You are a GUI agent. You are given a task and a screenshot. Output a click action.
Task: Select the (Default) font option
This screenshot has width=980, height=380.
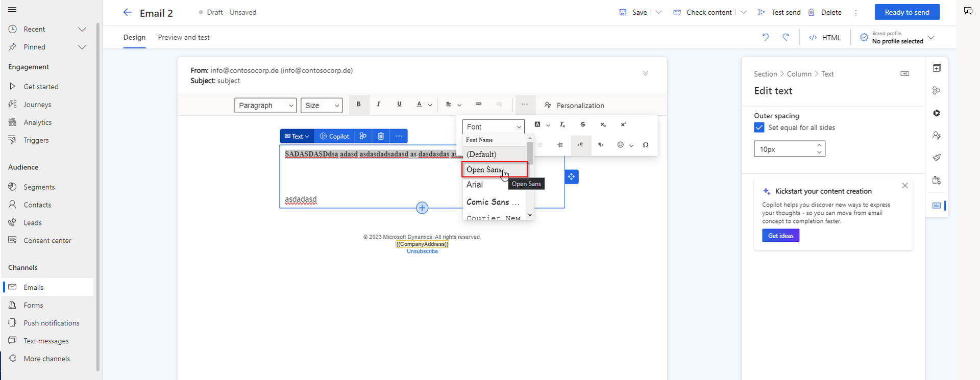[x=494, y=154]
